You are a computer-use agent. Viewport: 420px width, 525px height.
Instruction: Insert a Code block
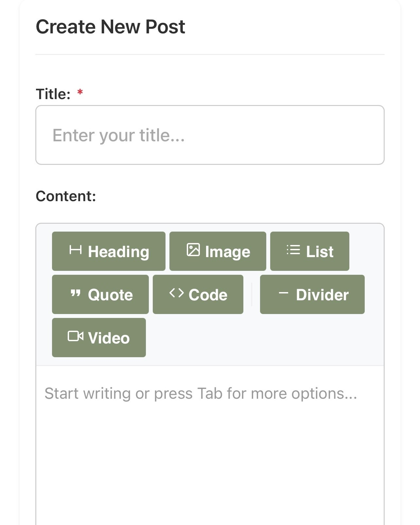tap(198, 294)
